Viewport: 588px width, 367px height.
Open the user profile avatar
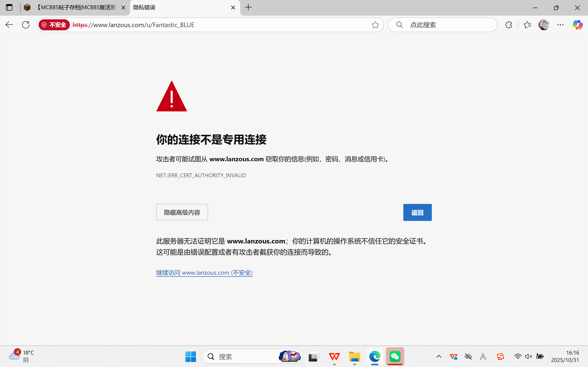click(x=544, y=25)
